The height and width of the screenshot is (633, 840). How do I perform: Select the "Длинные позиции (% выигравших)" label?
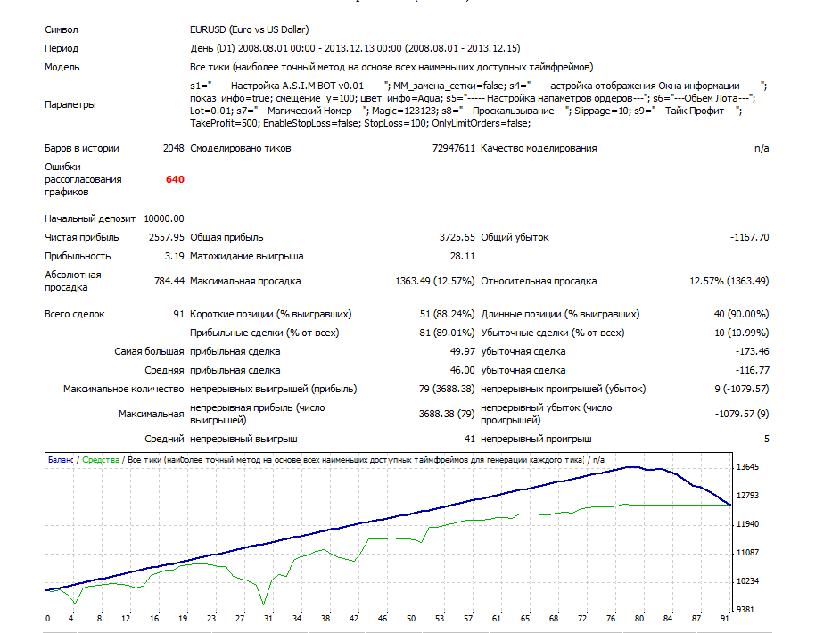[x=560, y=315]
